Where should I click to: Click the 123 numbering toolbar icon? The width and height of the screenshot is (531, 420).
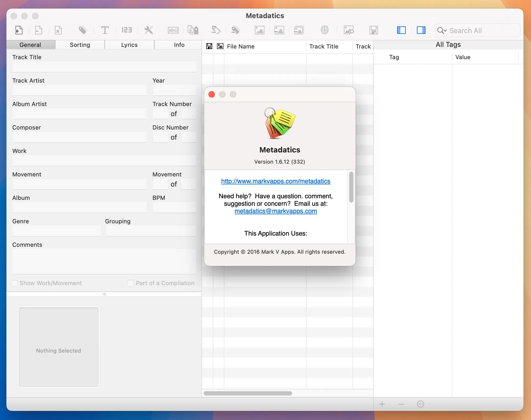click(x=127, y=30)
